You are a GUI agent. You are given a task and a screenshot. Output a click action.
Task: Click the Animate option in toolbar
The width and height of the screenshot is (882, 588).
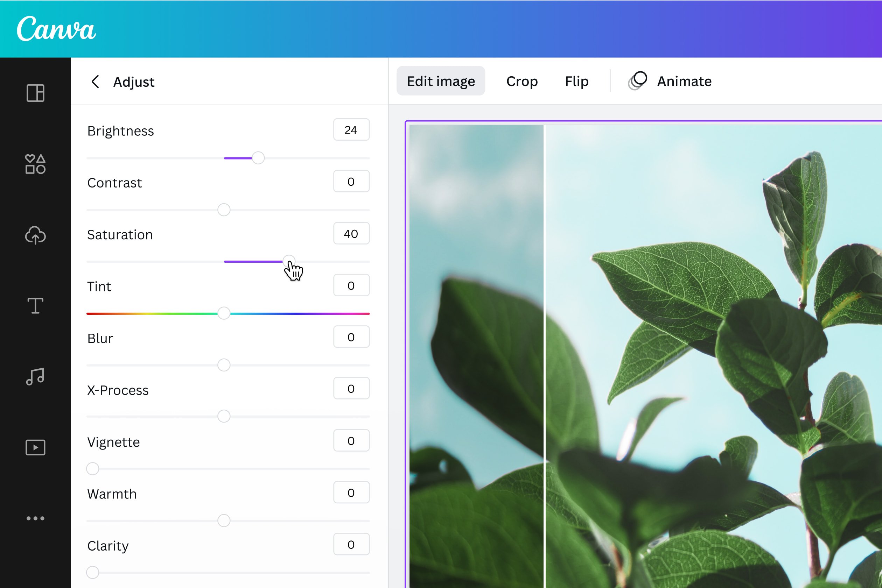pyautogui.click(x=671, y=81)
